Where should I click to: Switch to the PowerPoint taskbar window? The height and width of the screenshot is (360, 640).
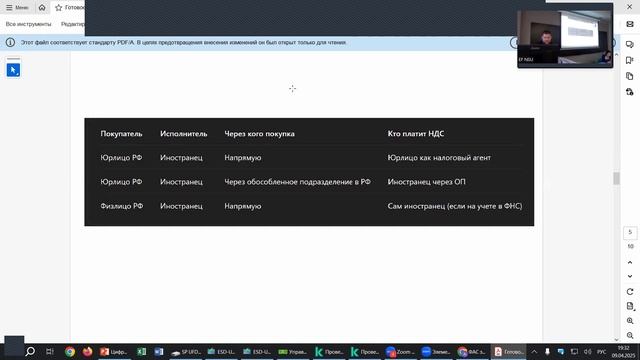pyautogui.click(x=113, y=351)
